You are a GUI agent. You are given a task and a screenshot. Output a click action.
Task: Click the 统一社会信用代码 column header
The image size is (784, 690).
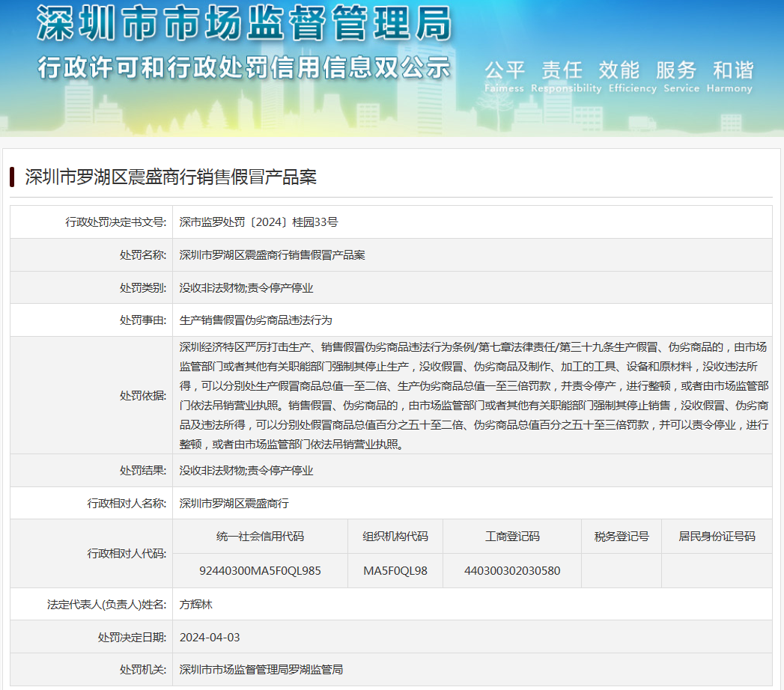tap(260, 537)
